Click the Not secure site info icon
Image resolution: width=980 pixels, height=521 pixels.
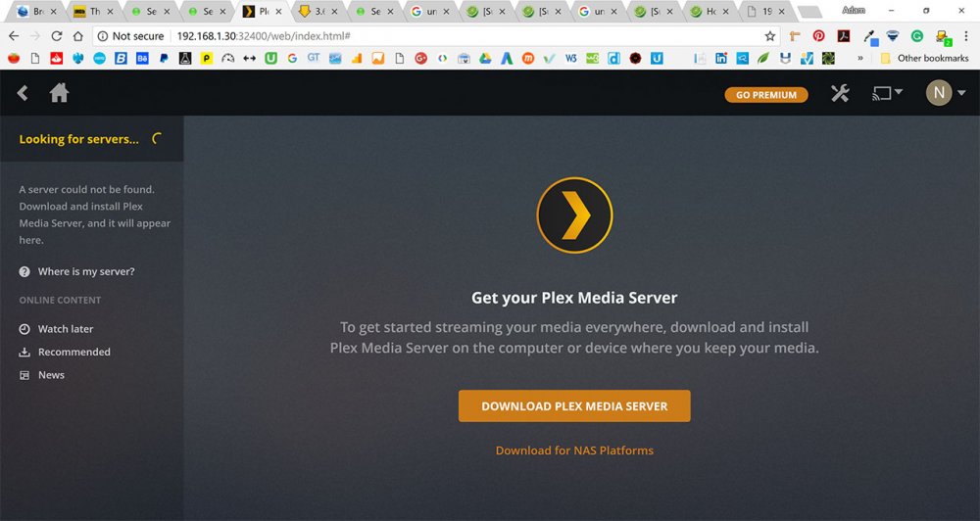click(103, 36)
